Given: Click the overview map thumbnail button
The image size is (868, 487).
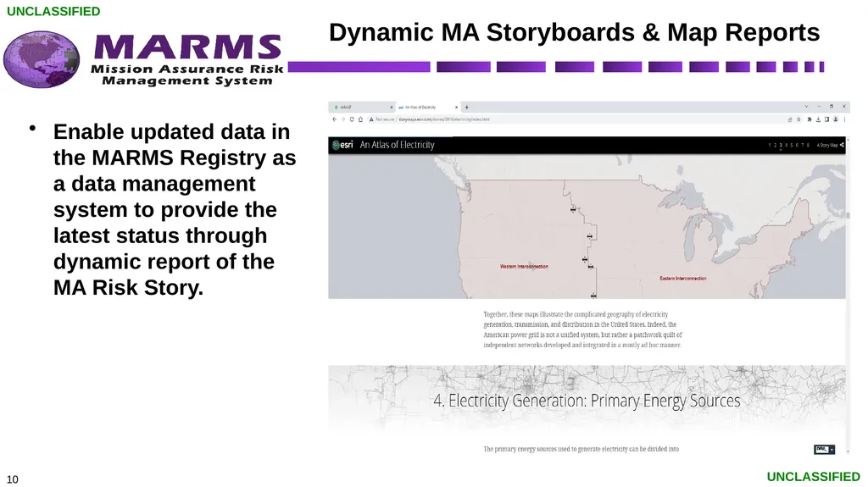Looking at the screenshot, I should click(821, 450).
